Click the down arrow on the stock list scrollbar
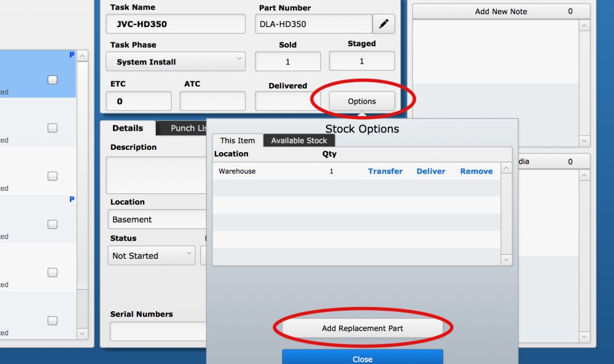Viewport: 614px width, 364px height. [x=506, y=259]
